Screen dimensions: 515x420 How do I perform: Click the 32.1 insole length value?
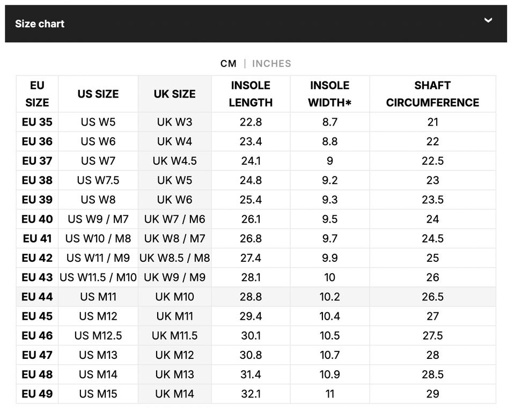251,394
